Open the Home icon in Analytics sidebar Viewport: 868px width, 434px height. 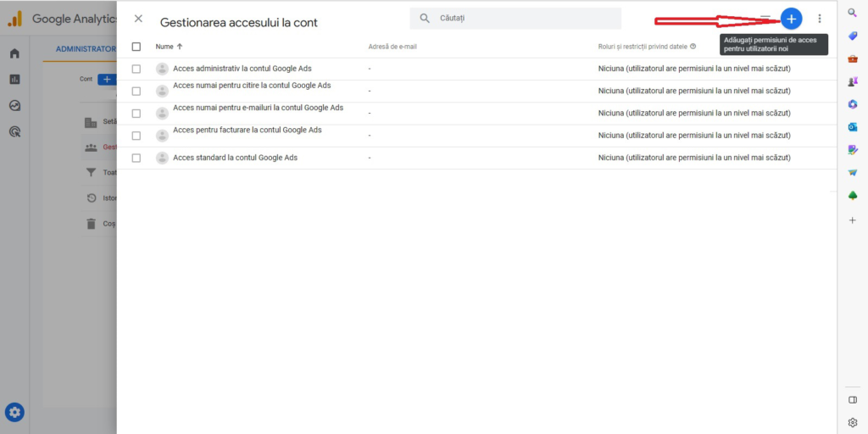coord(15,53)
